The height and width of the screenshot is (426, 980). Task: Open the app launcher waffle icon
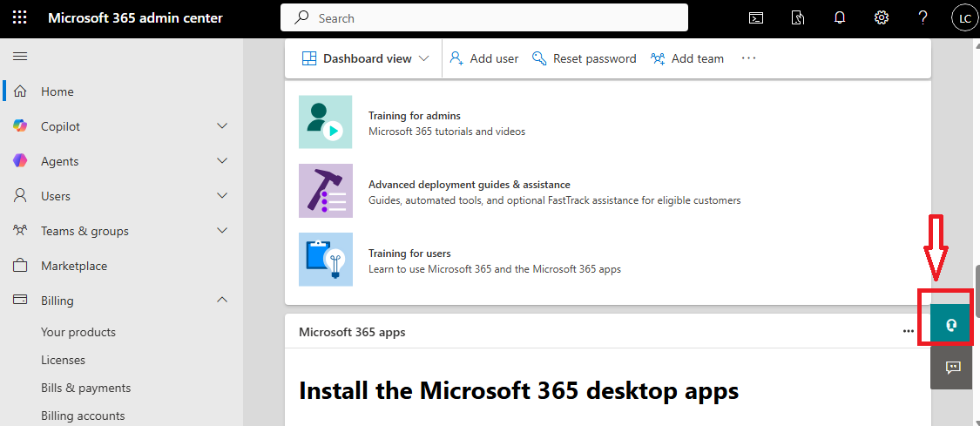pyautogui.click(x=20, y=18)
